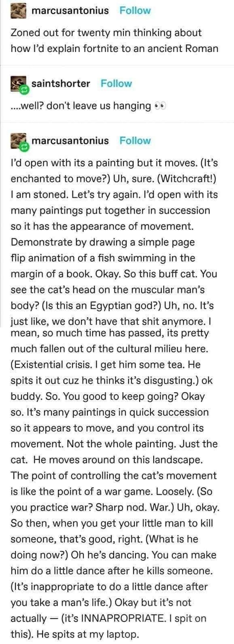Open saintshorter's avatar picture
The height and width of the screenshot is (644, 234).
18,83
